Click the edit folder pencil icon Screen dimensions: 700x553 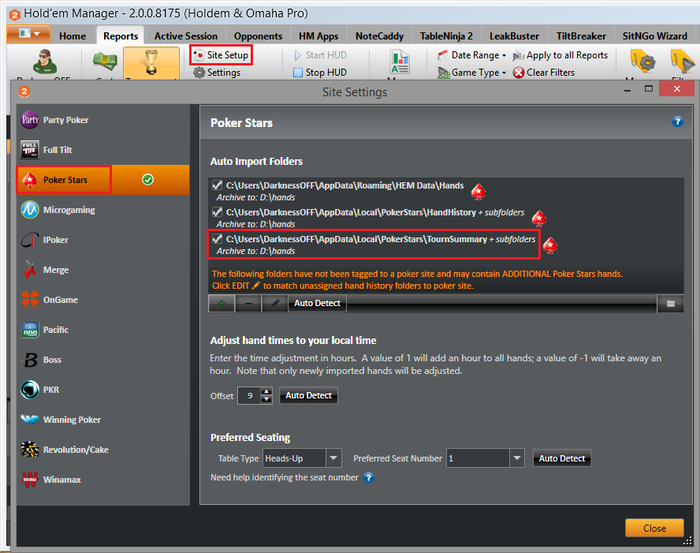[275, 304]
